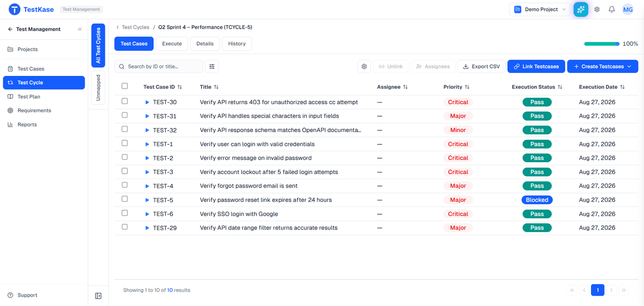Sort by Assignee column arrows

pos(405,87)
